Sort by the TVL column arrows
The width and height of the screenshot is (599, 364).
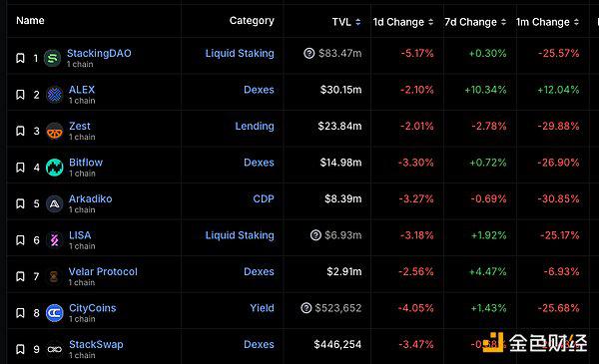pos(358,22)
